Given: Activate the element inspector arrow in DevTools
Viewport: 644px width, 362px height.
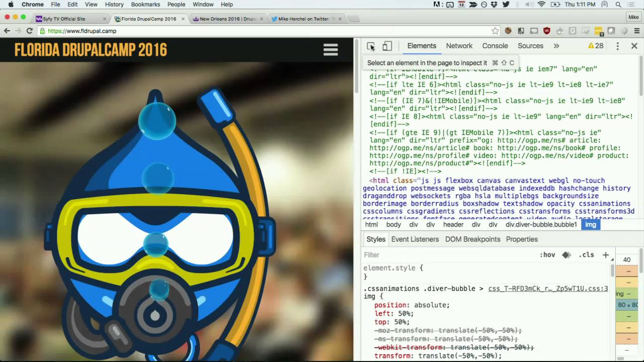Looking at the screenshot, I should pos(371,46).
